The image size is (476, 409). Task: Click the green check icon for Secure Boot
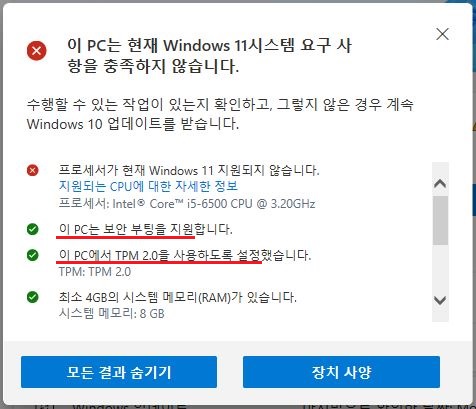tap(33, 229)
